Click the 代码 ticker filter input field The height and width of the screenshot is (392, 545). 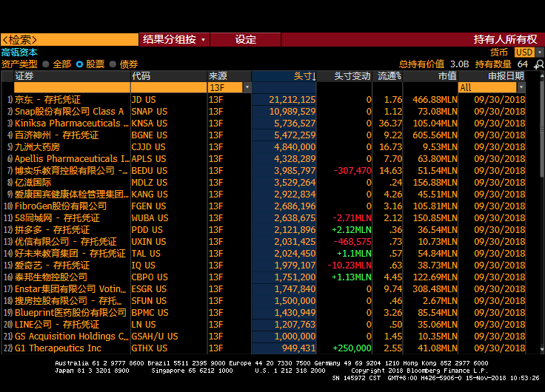169,87
